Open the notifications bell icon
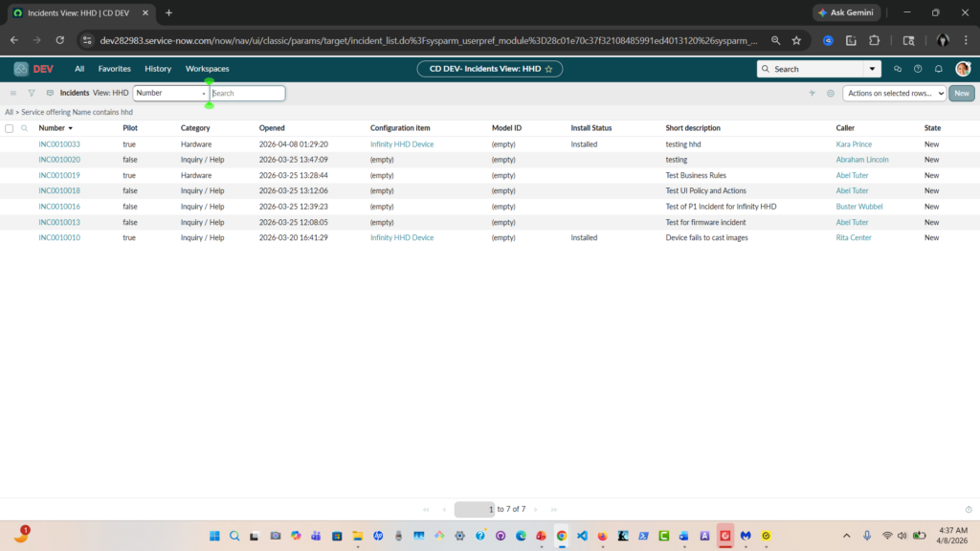This screenshot has height=551, width=980. 938,69
